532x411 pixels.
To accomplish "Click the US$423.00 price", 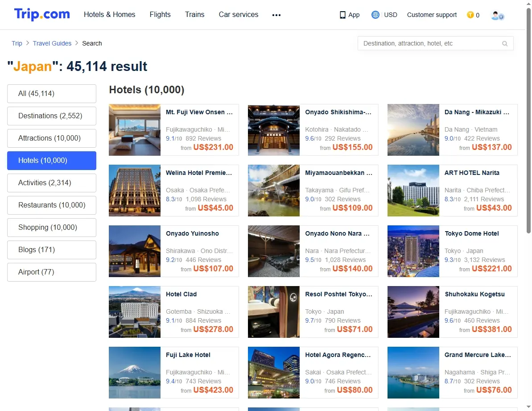I will pyautogui.click(x=213, y=390).
